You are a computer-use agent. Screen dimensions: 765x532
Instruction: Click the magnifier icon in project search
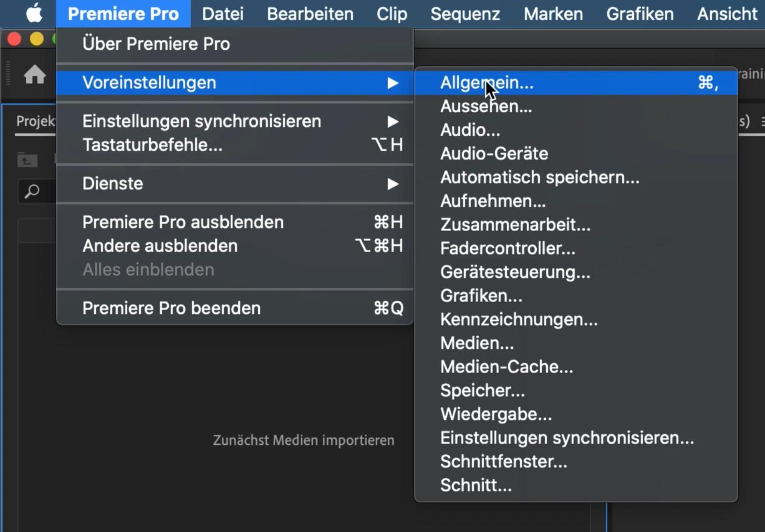pos(32,191)
